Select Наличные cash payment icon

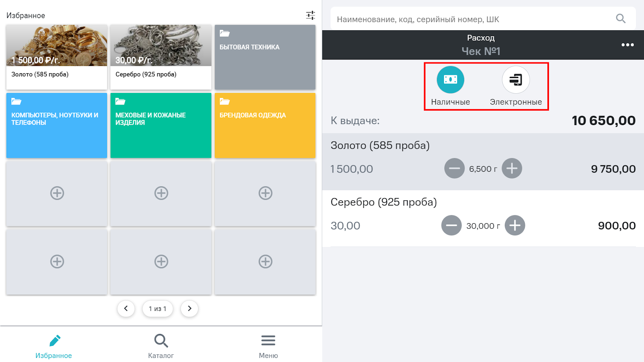(x=450, y=80)
